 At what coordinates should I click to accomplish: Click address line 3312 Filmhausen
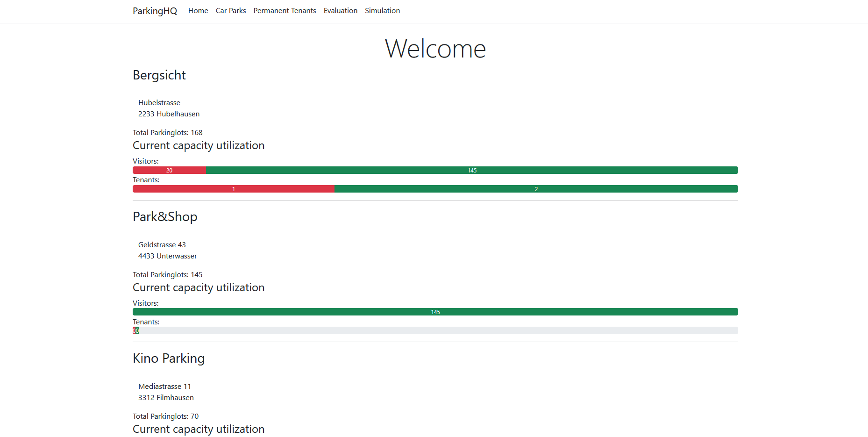pyautogui.click(x=166, y=398)
